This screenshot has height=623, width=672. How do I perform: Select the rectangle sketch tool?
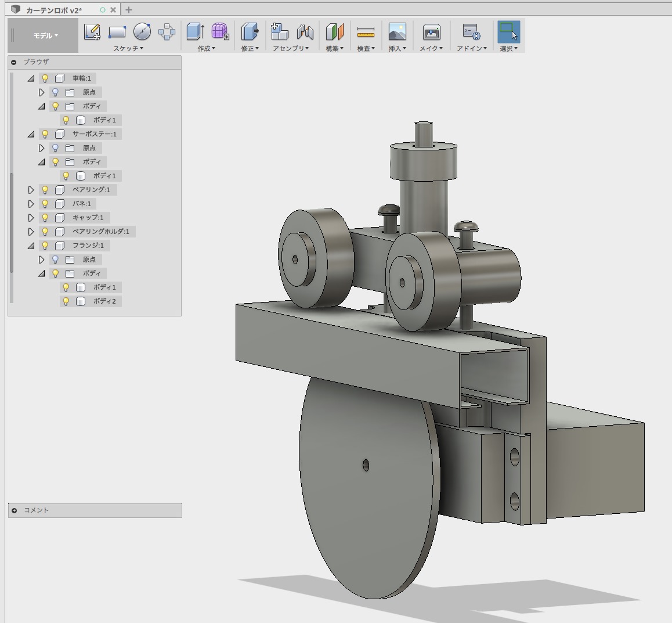point(117,32)
